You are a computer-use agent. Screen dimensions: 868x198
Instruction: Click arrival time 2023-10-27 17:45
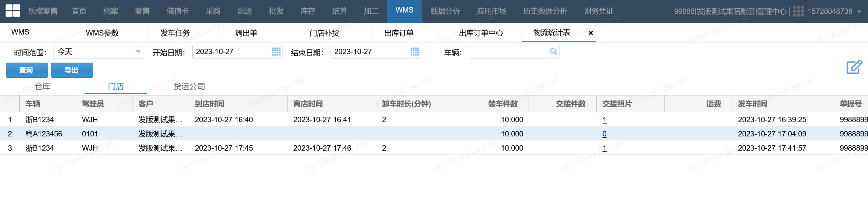pos(224,148)
